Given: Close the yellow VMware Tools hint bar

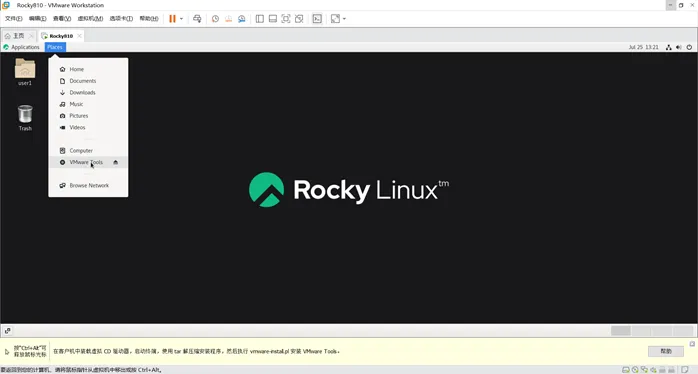Looking at the screenshot, I should (692, 344).
